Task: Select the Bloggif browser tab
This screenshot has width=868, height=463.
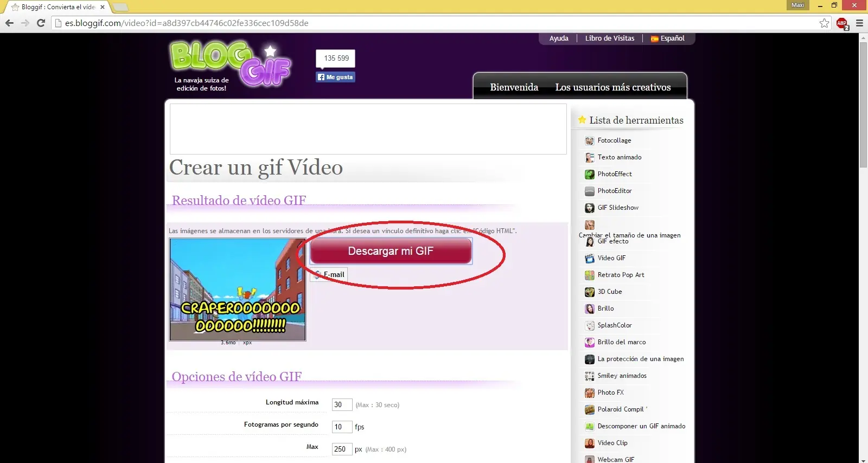Action: coord(58,7)
